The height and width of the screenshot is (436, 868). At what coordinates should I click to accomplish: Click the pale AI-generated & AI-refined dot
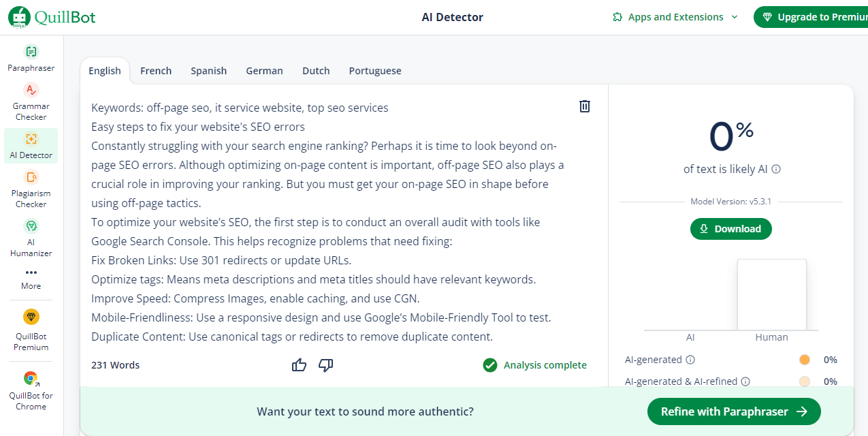click(805, 381)
